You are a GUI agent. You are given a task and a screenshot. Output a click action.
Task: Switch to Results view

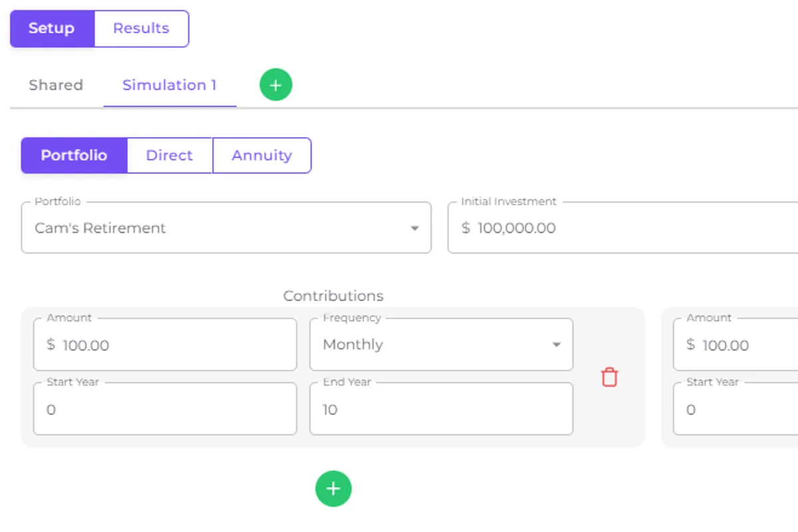point(141,29)
